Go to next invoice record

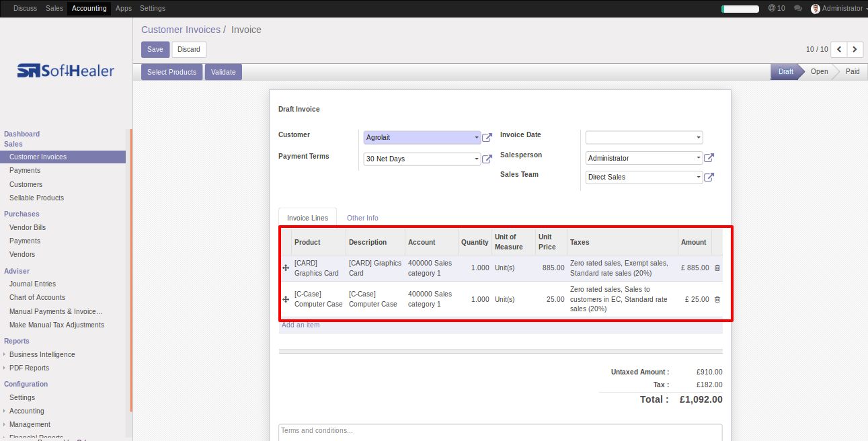coord(855,49)
